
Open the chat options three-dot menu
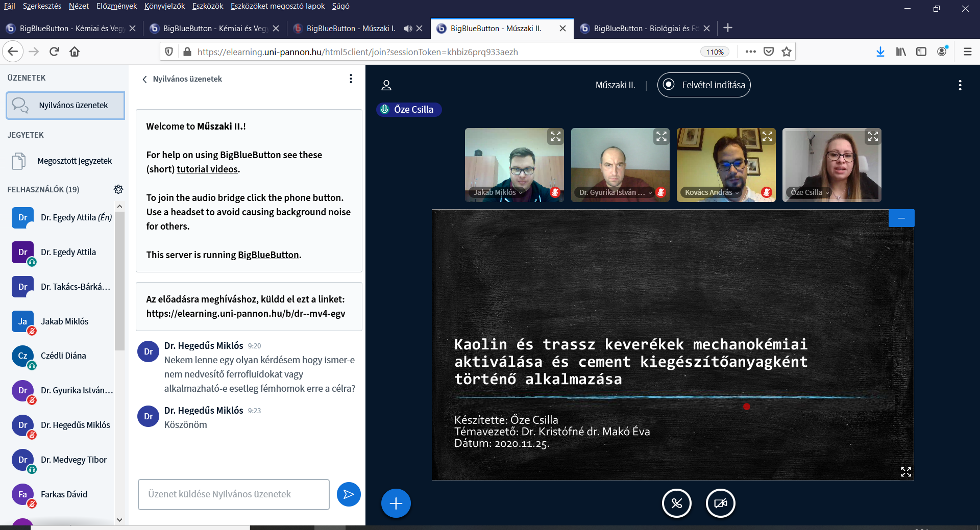[x=351, y=79]
